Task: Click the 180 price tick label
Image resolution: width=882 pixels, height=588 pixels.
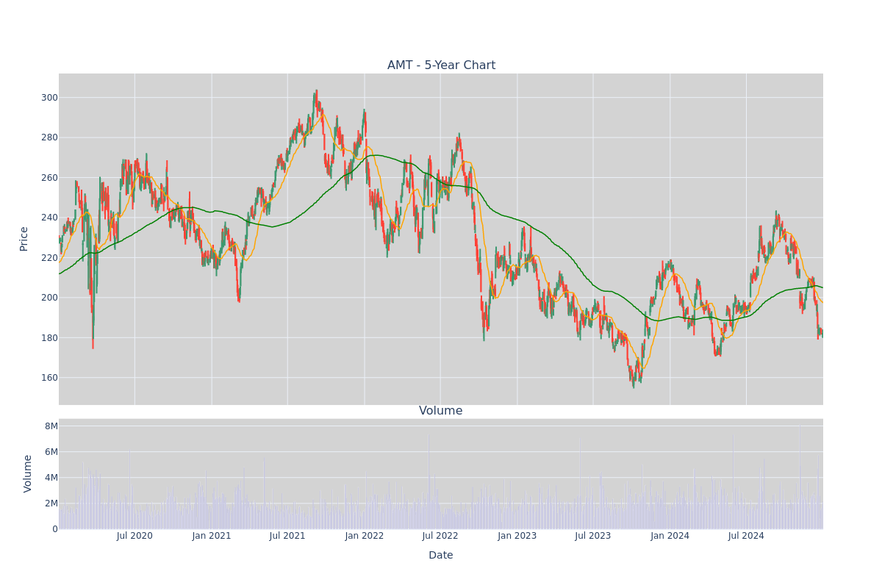Action: point(49,338)
